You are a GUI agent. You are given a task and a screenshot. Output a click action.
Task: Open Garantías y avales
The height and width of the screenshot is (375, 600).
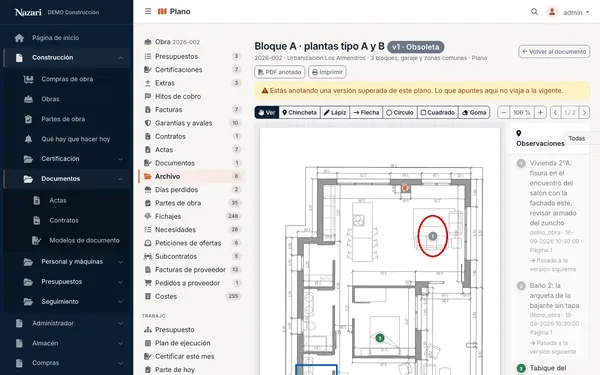click(191, 123)
